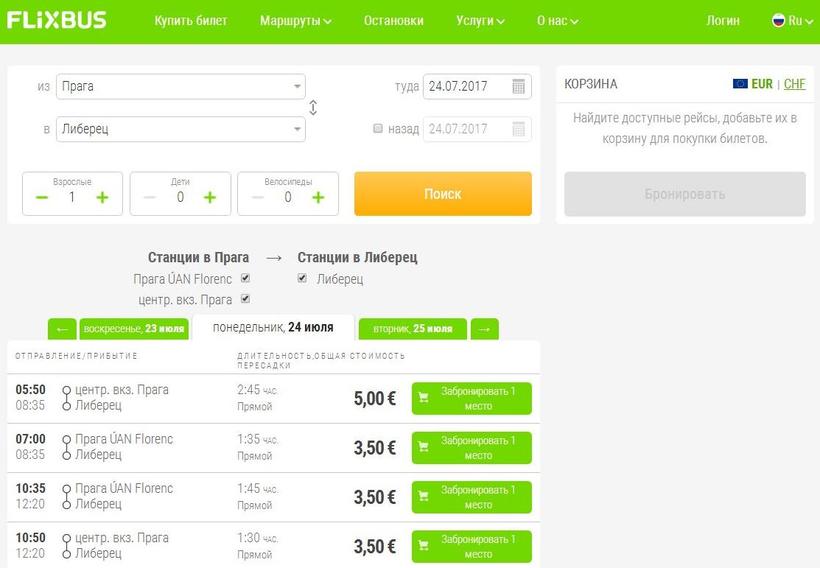Decrease bicycles count with minus
This screenshot has height=568, width=820.
click(x=257, y=198)
